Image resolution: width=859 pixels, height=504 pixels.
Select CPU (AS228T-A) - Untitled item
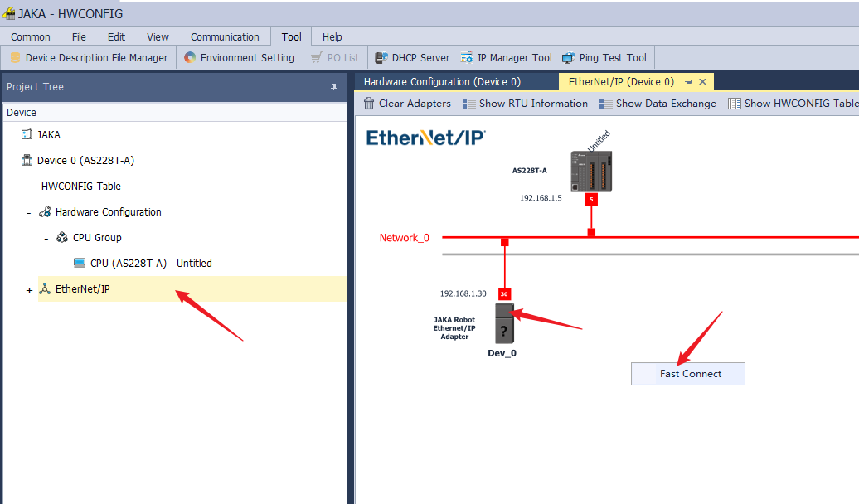point(150,264)
